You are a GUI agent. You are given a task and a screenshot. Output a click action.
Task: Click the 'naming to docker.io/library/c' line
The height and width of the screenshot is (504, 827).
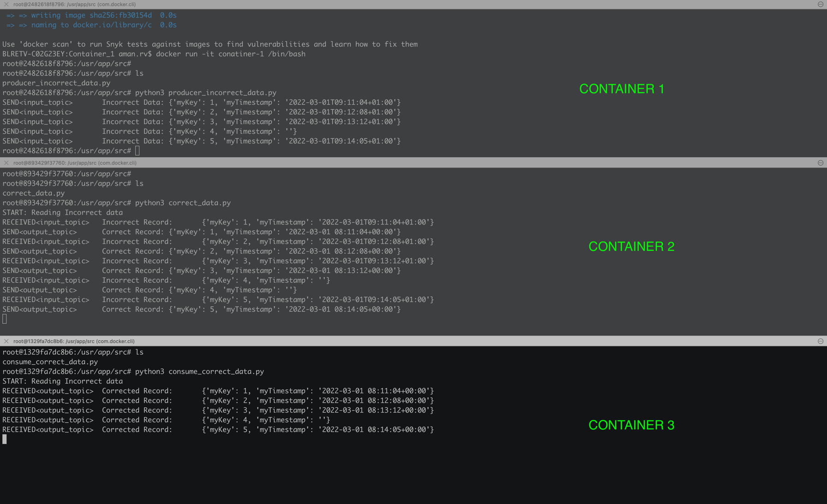[91, 25]
